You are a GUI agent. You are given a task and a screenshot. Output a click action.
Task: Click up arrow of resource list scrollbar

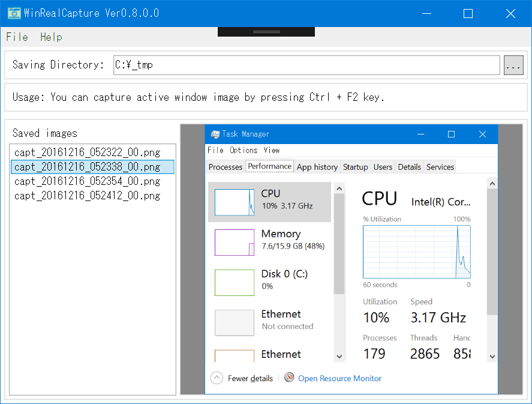click(x=339, y=188)
